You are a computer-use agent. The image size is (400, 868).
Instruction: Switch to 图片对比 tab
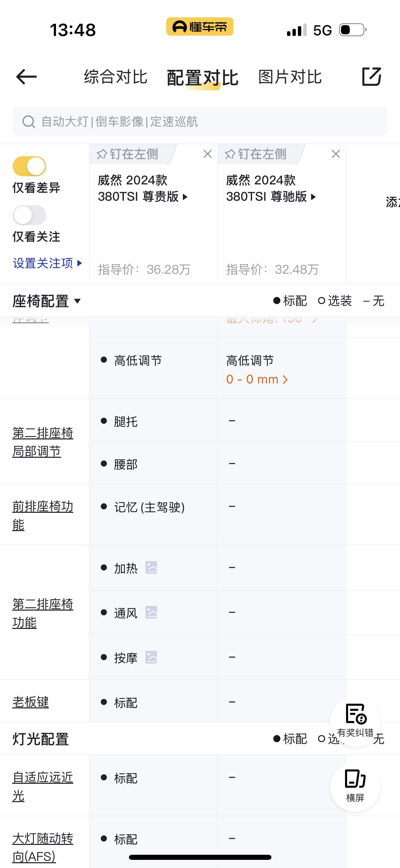pyautogui.click(x=290, y=77)
